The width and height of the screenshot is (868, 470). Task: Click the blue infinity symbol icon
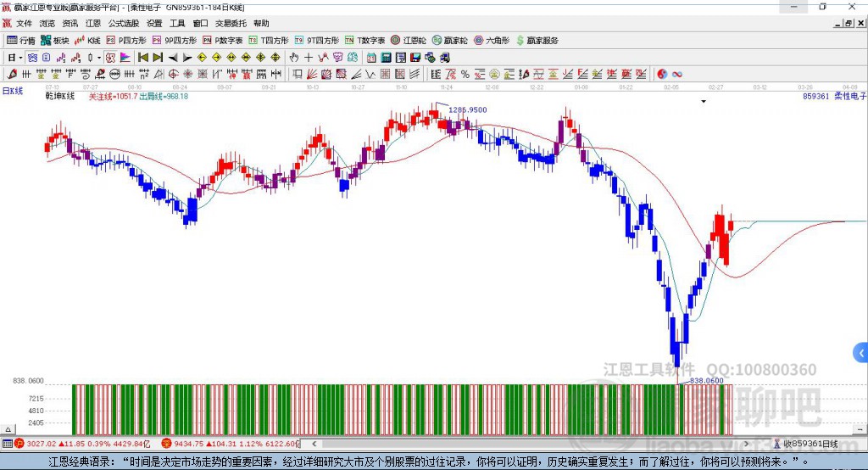click(x=677, y=75)
